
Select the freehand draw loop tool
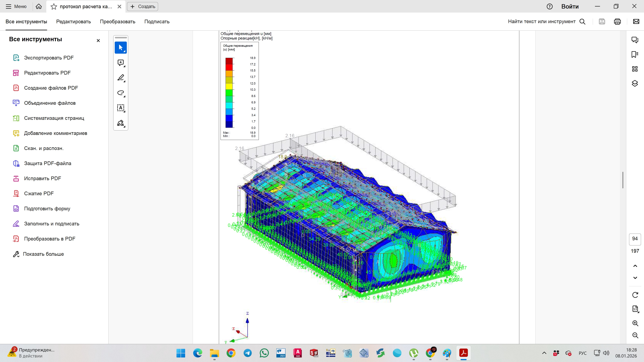(x=121, y=93)
